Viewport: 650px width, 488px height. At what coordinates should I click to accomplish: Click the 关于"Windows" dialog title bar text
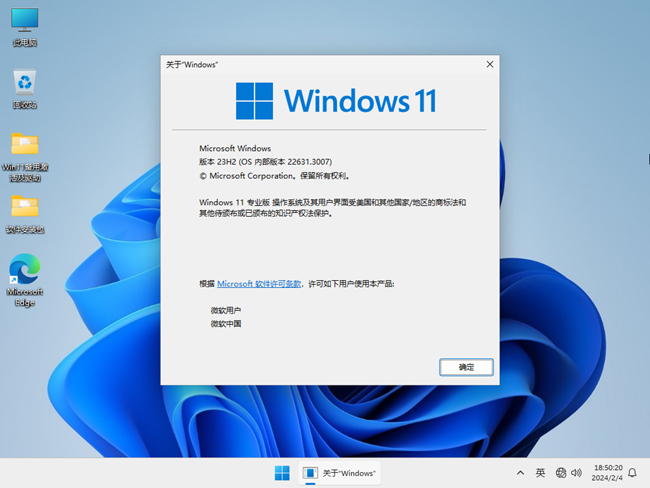(x=192, y=65)
